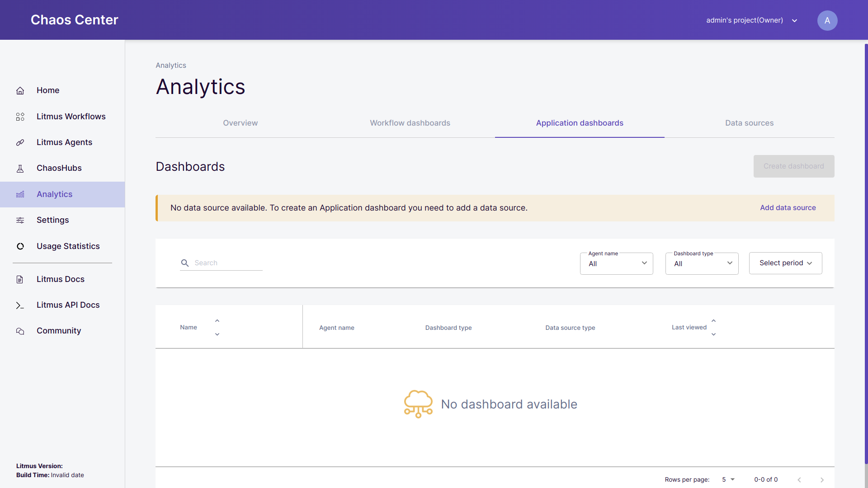The height and width of the screenshot is (488, 868).
Task: Click the Home icon in sidebar
Action: 20,91
